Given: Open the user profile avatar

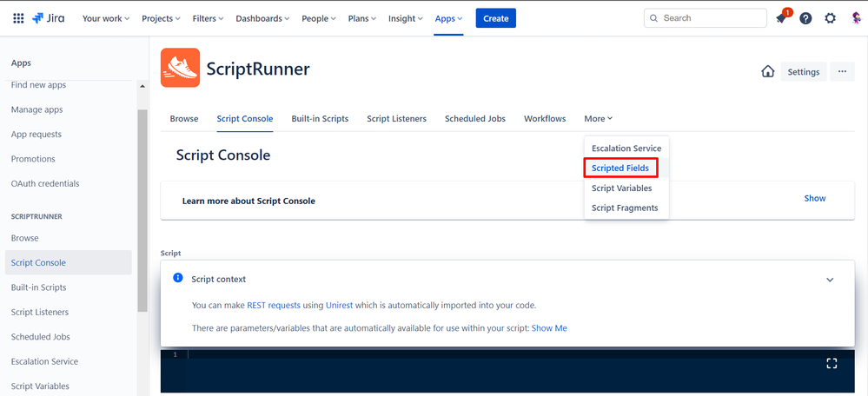Looking at the screenshot, I should pos(856,18).
